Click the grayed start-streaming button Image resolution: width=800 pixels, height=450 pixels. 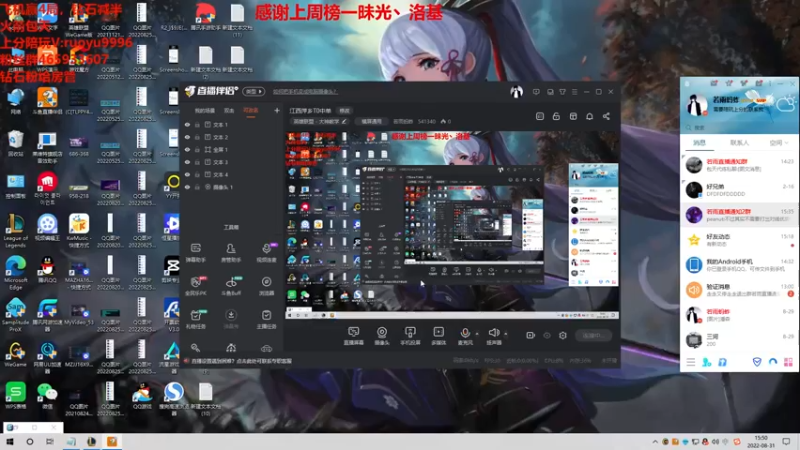pyautogui.click(x=593, y=335)
